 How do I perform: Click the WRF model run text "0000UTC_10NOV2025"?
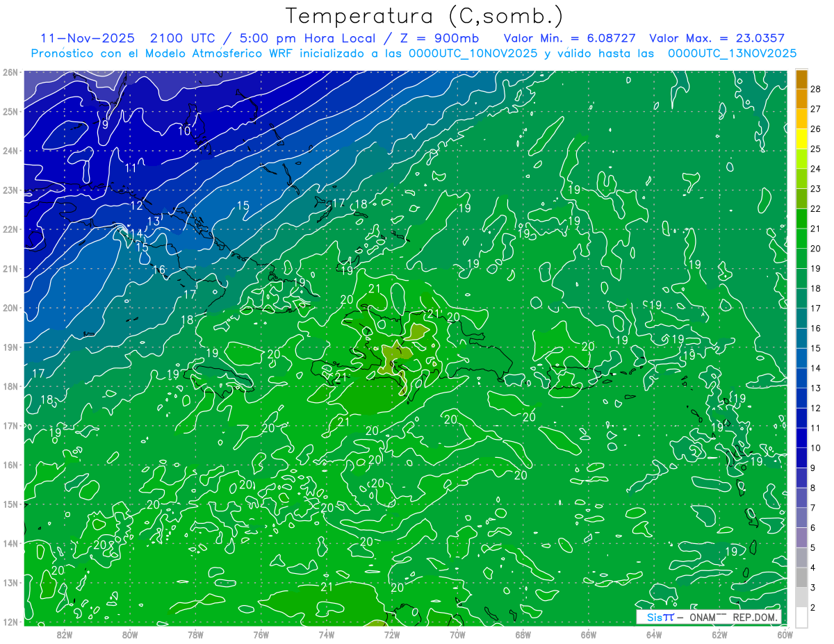pos(473,53)
